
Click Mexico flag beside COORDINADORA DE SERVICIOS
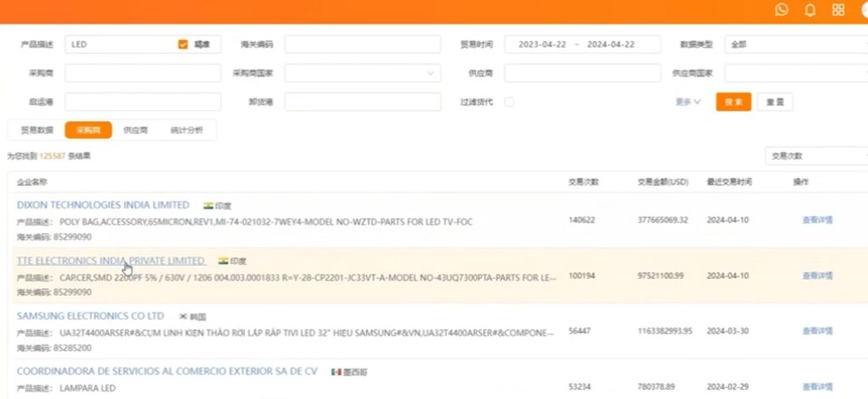336,372
